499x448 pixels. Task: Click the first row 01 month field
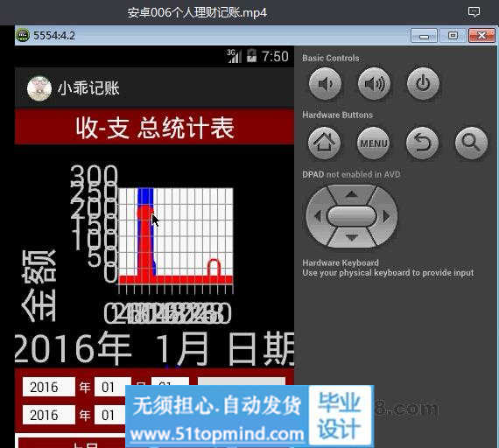pyautogui.click(x=113, y=387)
